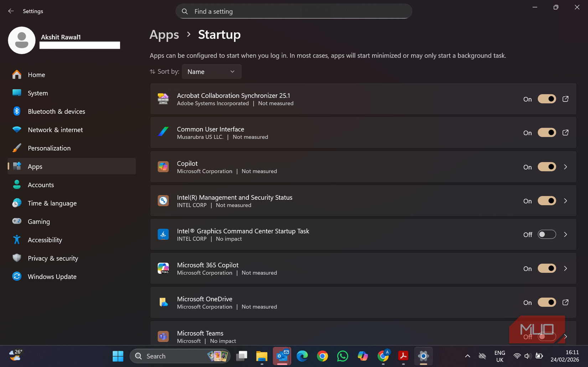Open the Sort by dropdown
The image size is (588, 367).
click(211, 72)
